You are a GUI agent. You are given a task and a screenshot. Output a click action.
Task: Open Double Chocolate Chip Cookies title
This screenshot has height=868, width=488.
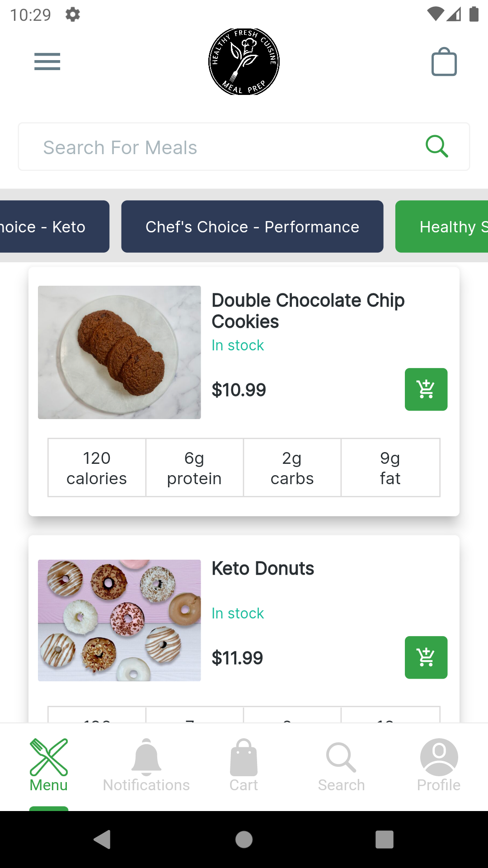[x=308, y=311]
